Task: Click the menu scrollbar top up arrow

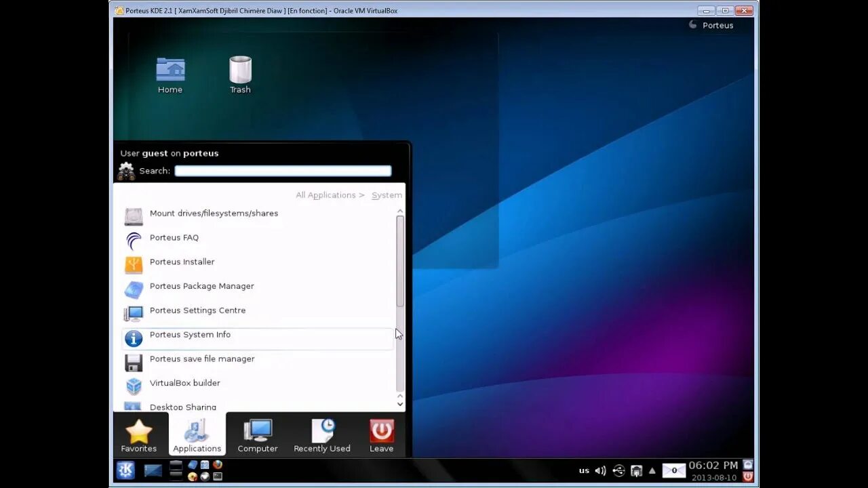Action: pos(400,211)
